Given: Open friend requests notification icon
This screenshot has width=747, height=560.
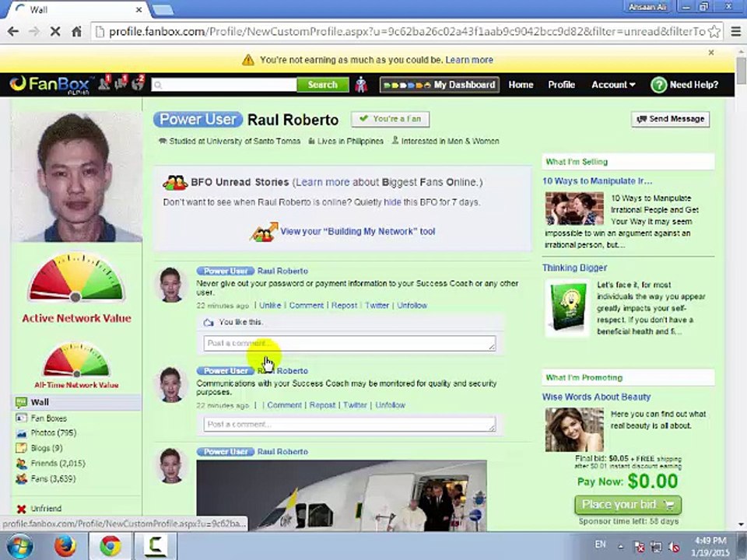Looking at the screenshot, I should (103, 83).
